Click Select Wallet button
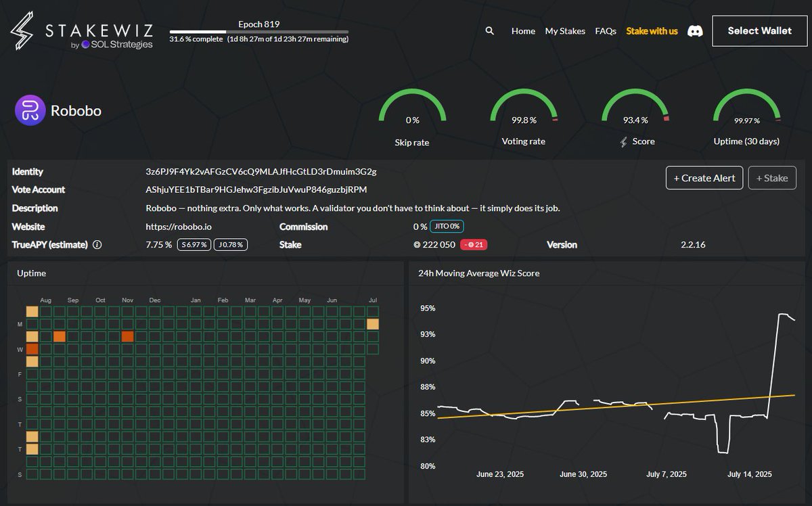Screen dimensions: 812x506 click(x=760, y=30)
